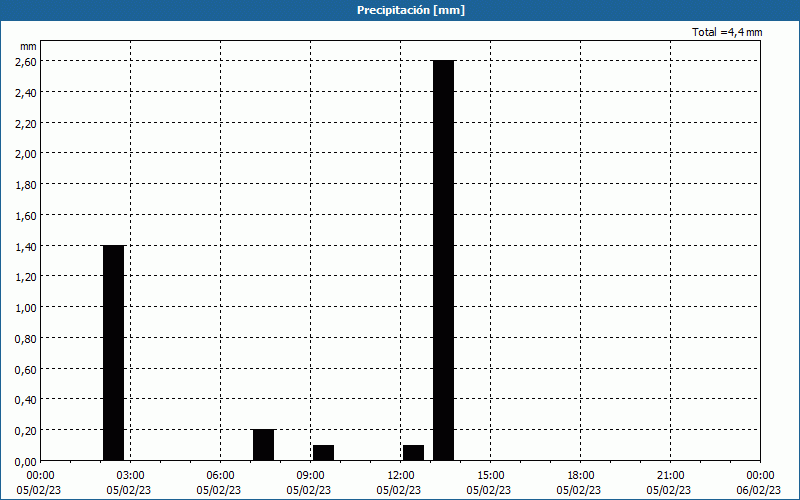Click the 12:00 time axis label
The width and height of the screenshot is (800, 500).
pyautogui.click(x=401, y=476)
